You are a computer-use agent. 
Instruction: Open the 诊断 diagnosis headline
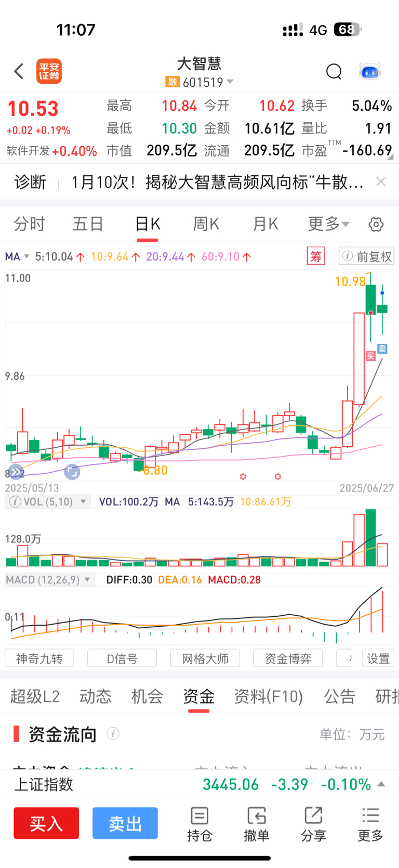[x=217, y=182]
